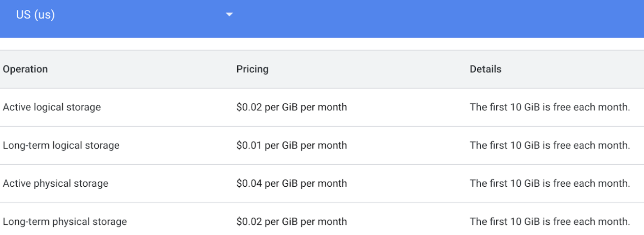
Task: Click the $0.01 per GiB per month price
Action: click(x=292, y=145)
